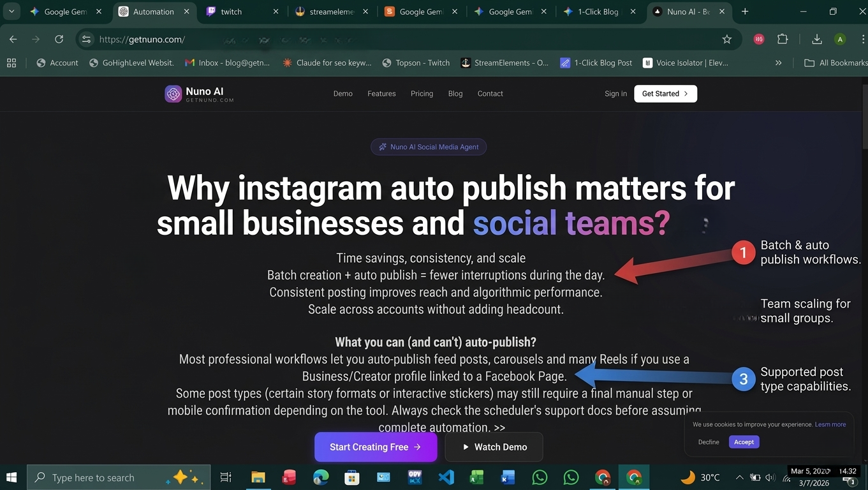Click the Learn more cookies link
868x490 pixels.
830,424
